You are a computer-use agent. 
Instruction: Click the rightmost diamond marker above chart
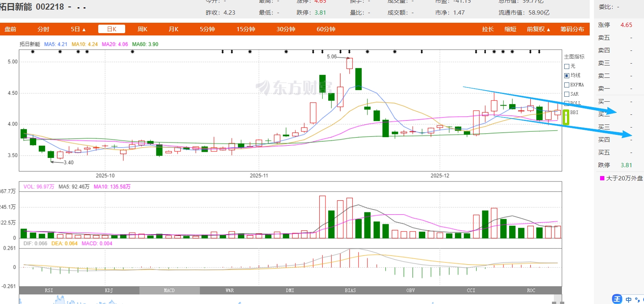[x=539, y=52]
